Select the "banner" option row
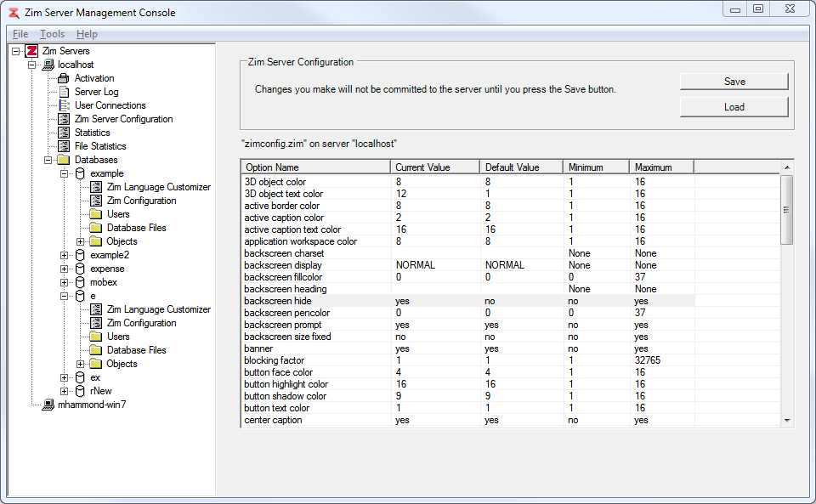Image resolution: width=816 pixels, height=504 pixels. pos(468,348)
